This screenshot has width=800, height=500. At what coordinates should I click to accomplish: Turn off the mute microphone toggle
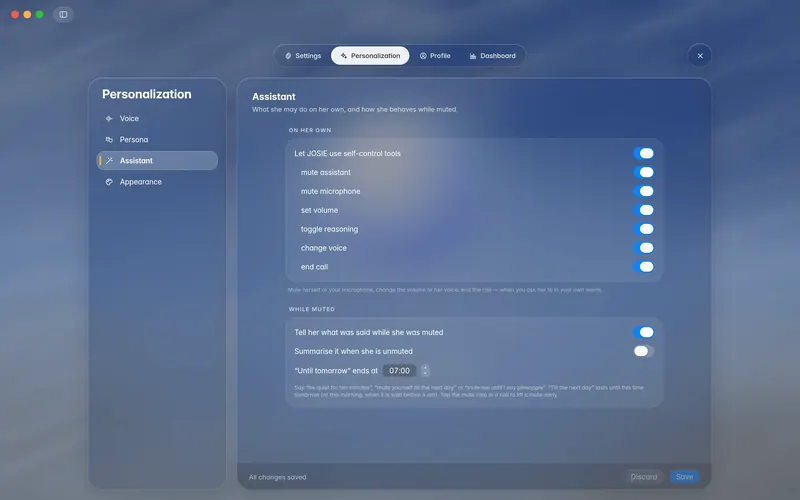[644, 191]
